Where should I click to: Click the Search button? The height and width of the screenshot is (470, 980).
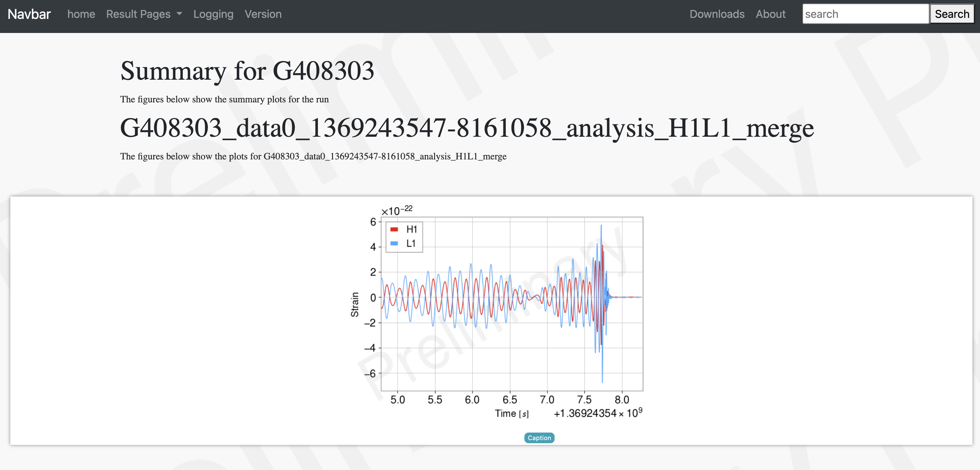coord(952,14)
